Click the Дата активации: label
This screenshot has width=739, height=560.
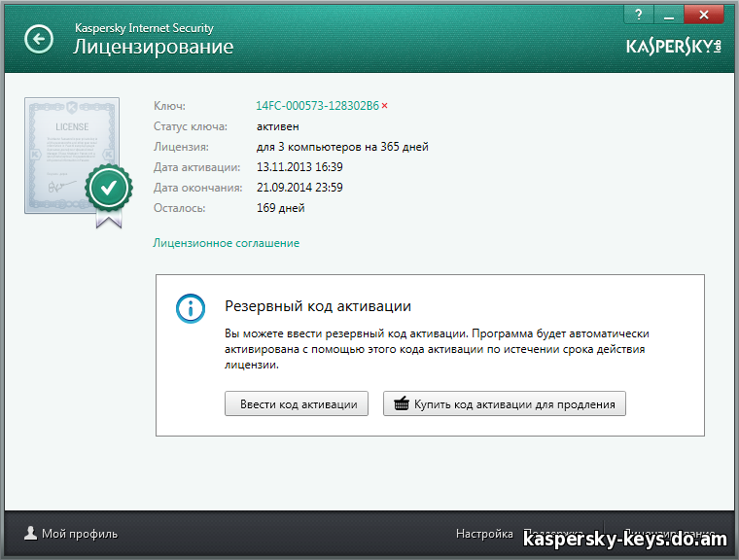coord(196,167)
